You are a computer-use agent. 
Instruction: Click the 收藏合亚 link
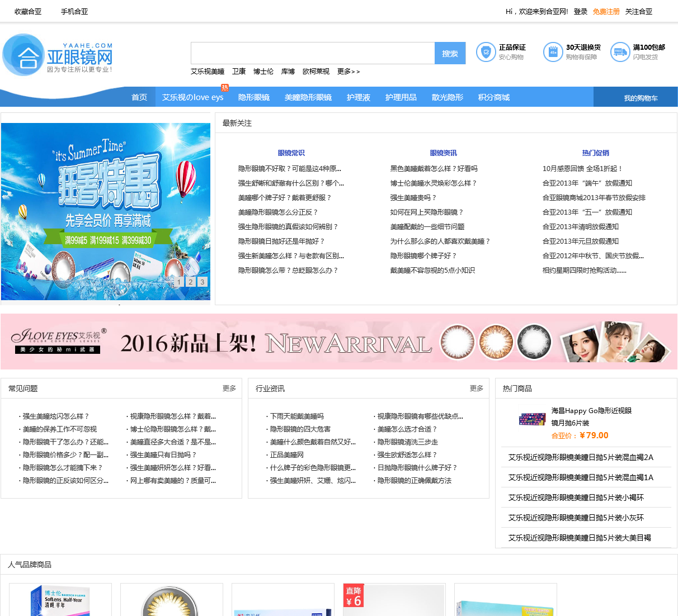(28, 11)
